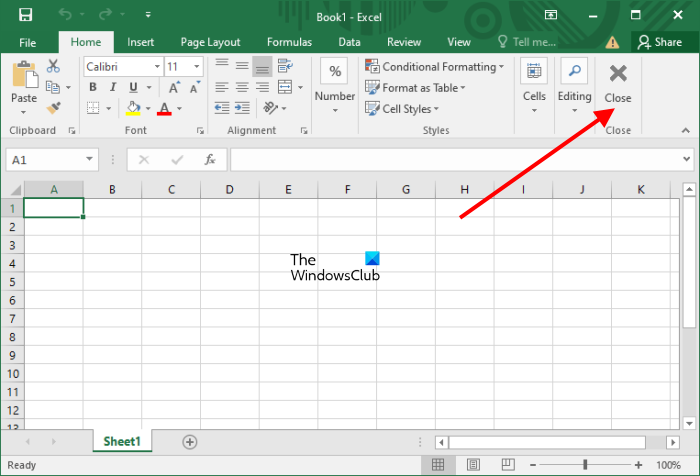This screenshot has width=700, height=476.
Task: Switch to Page Layout view icon
Action: coord(473,465)
